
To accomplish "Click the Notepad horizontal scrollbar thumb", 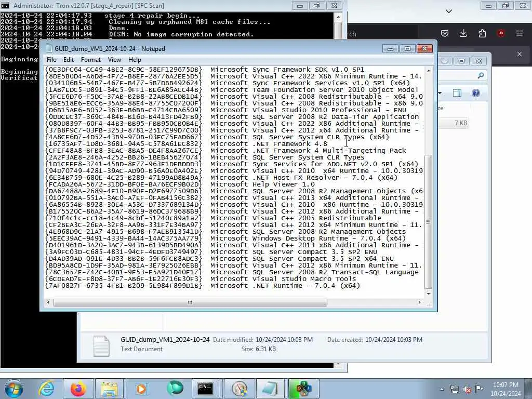I will tap(190, 302).
